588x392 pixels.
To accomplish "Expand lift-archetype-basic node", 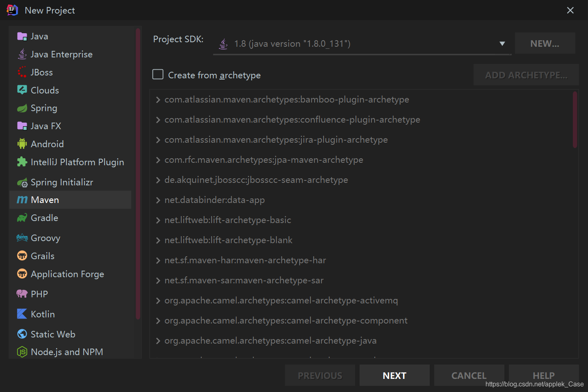I will tap(158, 220).
